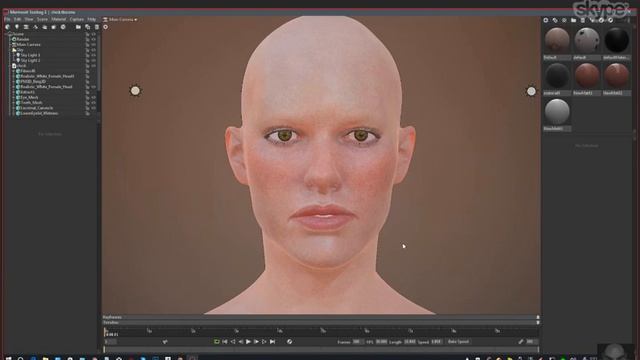
Task: Click the circular settings icon above the viewport
Action: pyautogui.click(x=105, y=27)
